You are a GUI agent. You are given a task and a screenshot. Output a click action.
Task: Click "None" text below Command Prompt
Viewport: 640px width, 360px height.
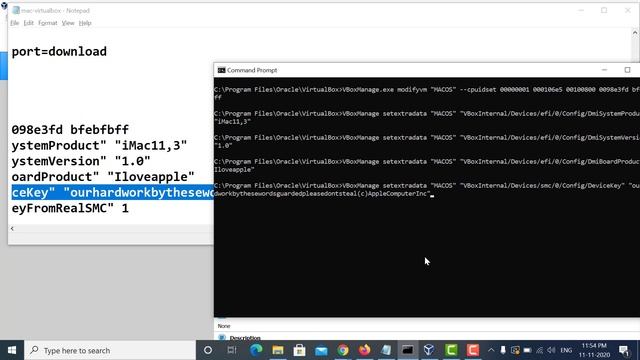tap(224, 326)
